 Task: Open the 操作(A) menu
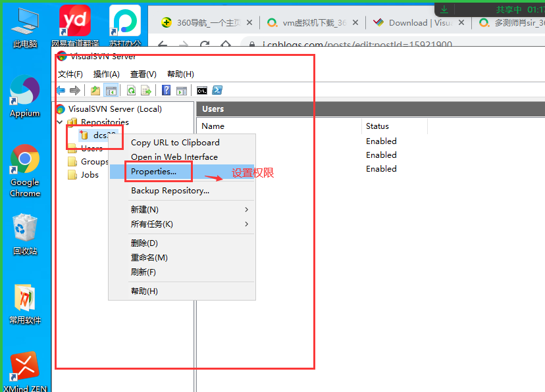pos(107,74)
